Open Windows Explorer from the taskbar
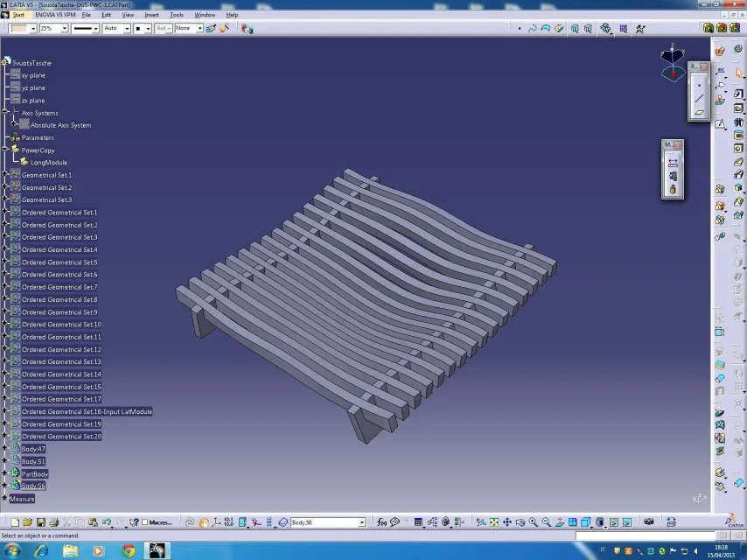 (71, 551)
